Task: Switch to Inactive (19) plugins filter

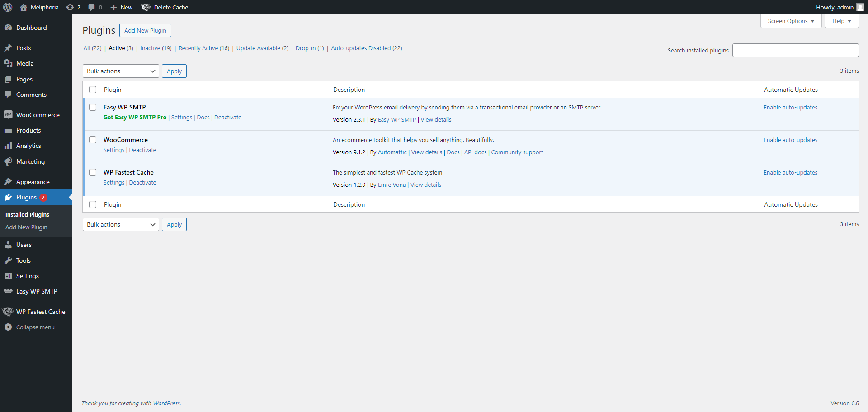Action: [x=156, y=48]
